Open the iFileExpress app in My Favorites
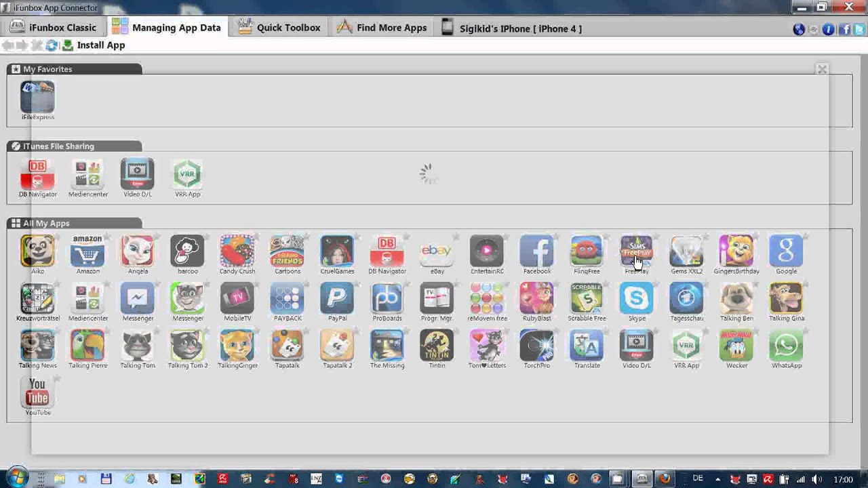This screenshot has width=868, height=488. [x=37, y=98]
